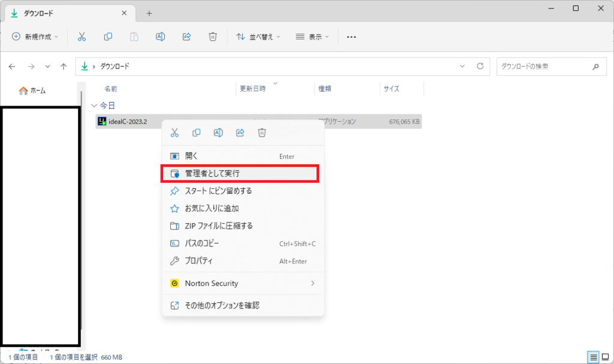Select the idealC-2023.2 file name
Screen dimensions: 614x364
[128, 122]
